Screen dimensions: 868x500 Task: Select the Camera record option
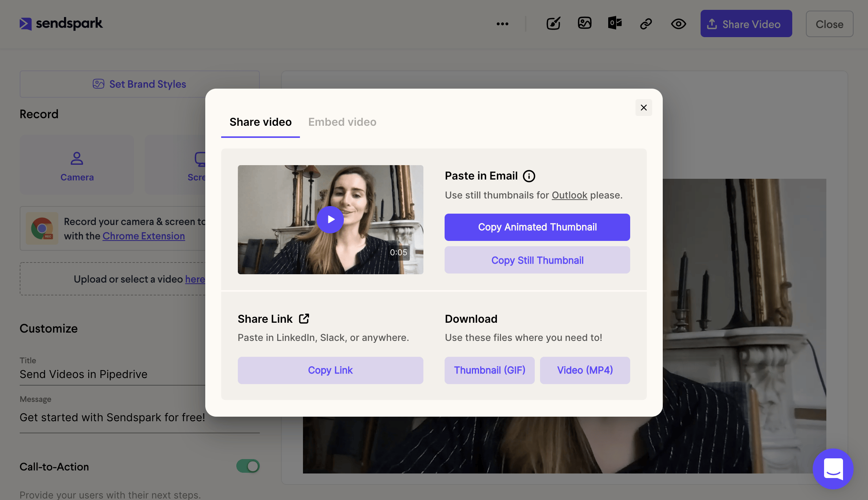(77, 165)
